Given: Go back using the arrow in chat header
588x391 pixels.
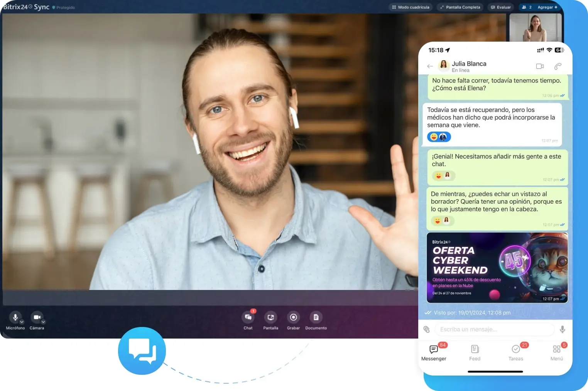Looking at the screenshot, I should click(x=430, y=66).
